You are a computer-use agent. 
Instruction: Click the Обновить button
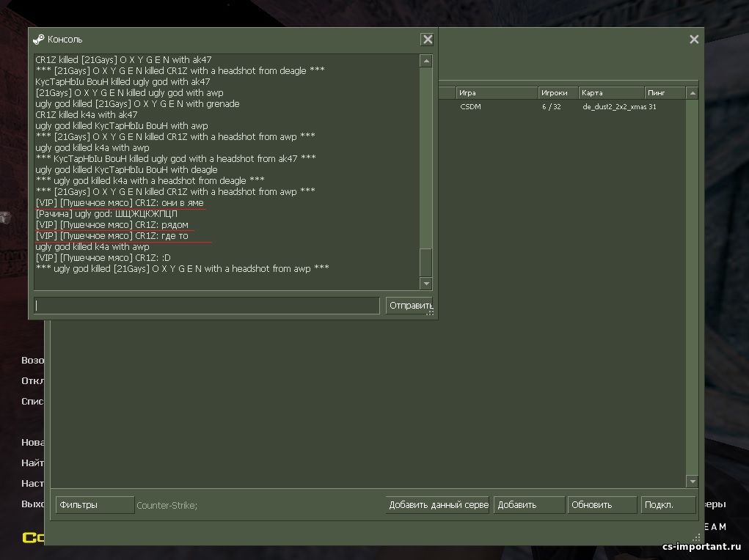click(x=602, y=504)
